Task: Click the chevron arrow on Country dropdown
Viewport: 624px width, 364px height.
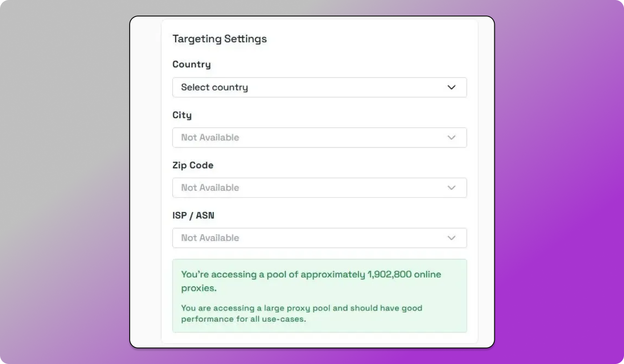Action: (x=452, y=87)
